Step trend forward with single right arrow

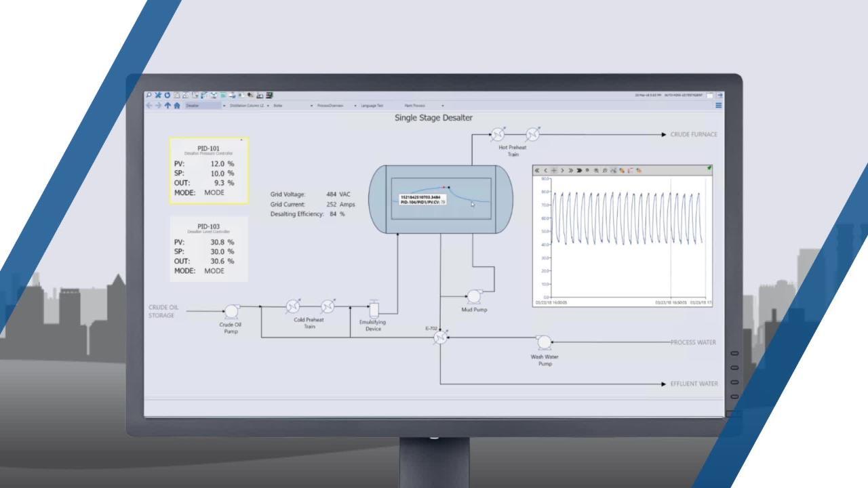562,171
